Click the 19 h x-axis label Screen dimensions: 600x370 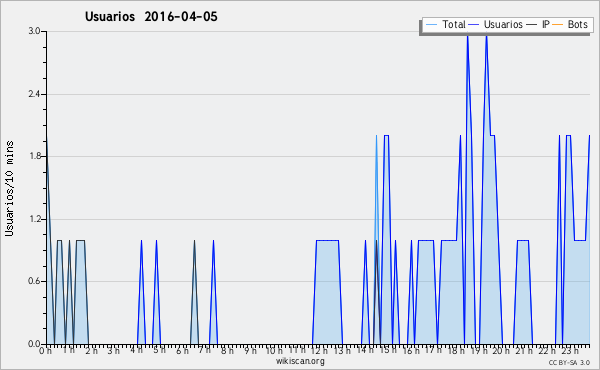point(479,350)
